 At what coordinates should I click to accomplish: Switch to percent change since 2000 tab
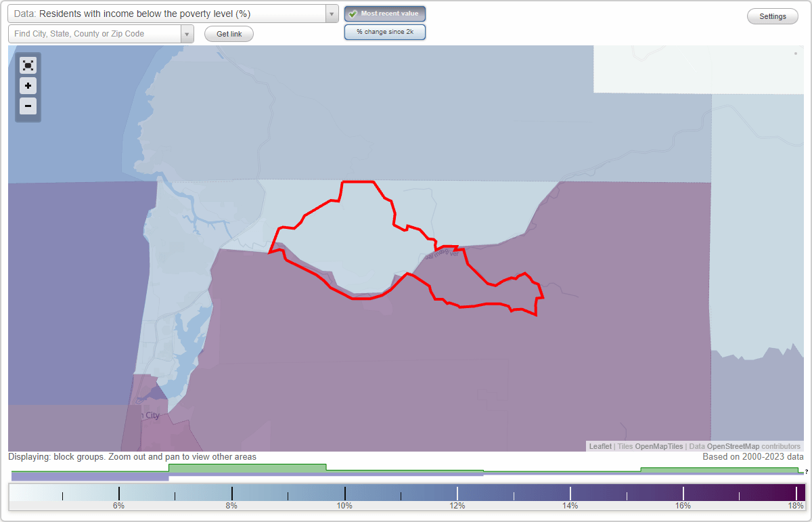(x=385, y=31)
